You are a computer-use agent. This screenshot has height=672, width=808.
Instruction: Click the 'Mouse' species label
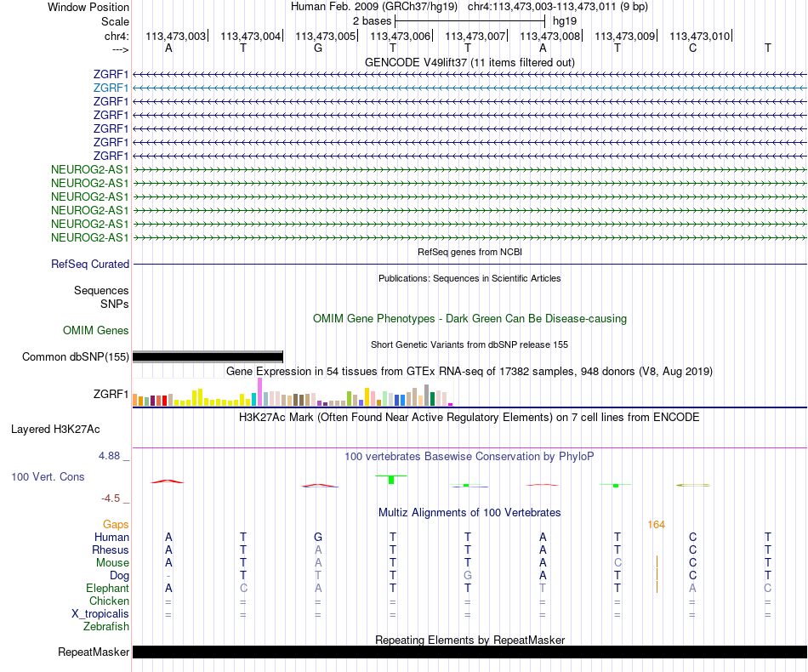(x=112, y=563)
